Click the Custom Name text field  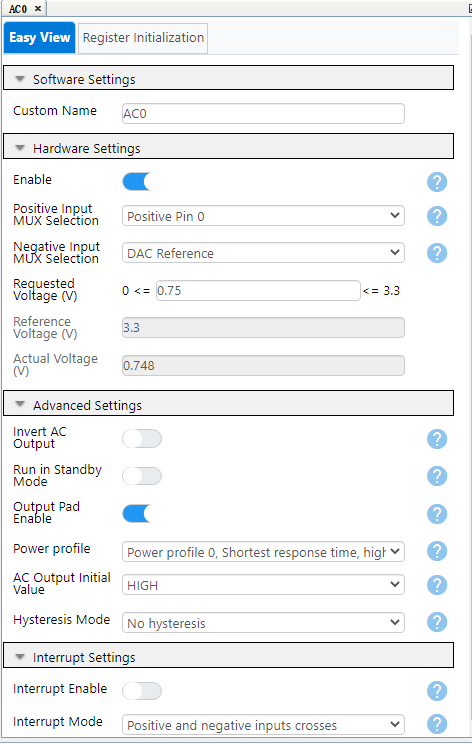[263, 113]
